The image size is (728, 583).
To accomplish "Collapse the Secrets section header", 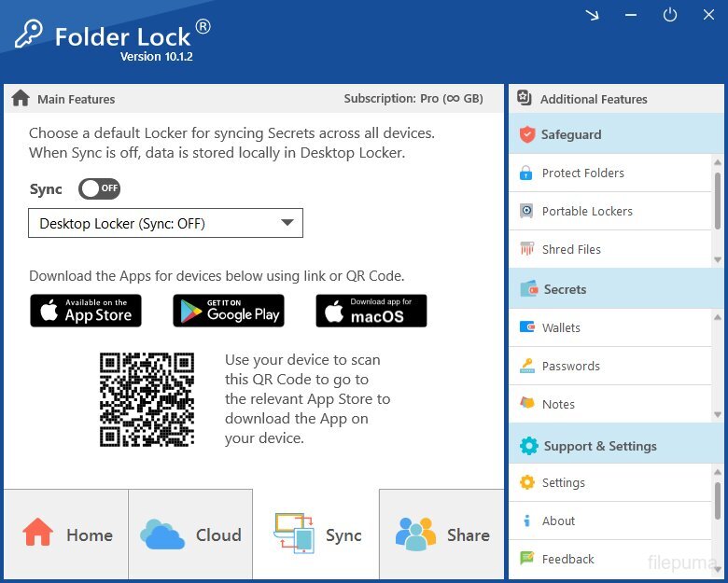I will coord(616,289).
